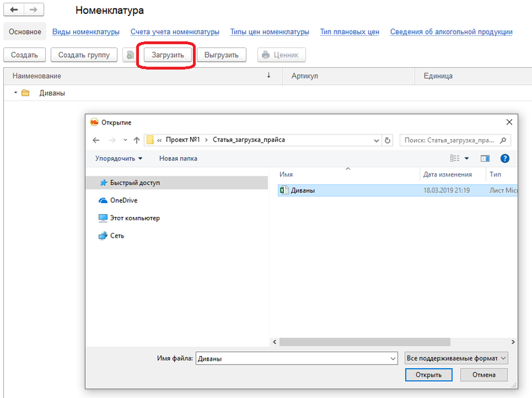Click the Отмена button
The image size is (532, 398).
(x=484, y=375)
